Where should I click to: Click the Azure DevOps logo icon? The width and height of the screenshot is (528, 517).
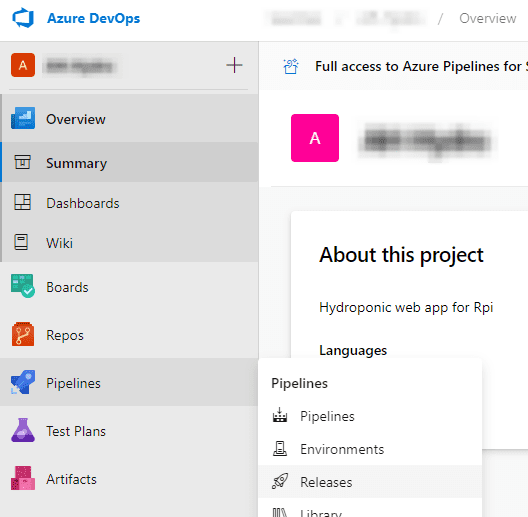23,18
